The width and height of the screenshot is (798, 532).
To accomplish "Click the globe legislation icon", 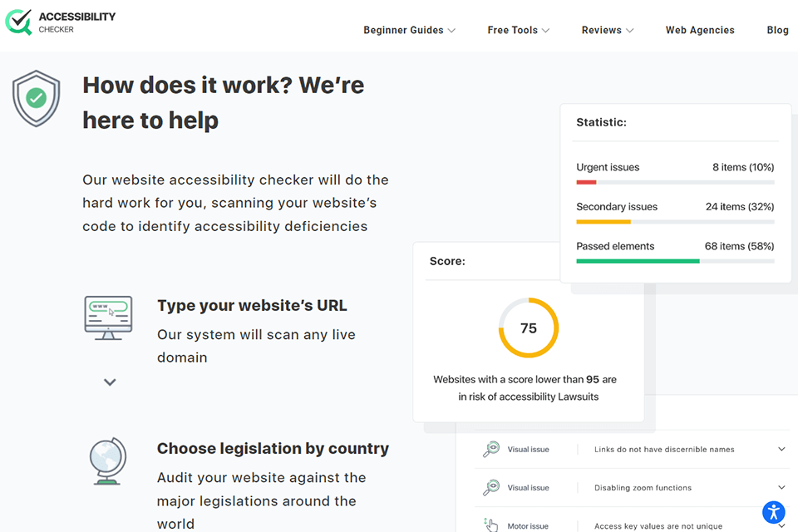I will click(x=108, y=461).
